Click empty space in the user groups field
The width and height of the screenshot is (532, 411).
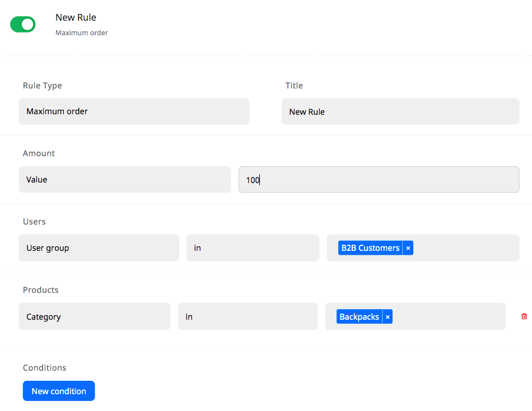465,248
